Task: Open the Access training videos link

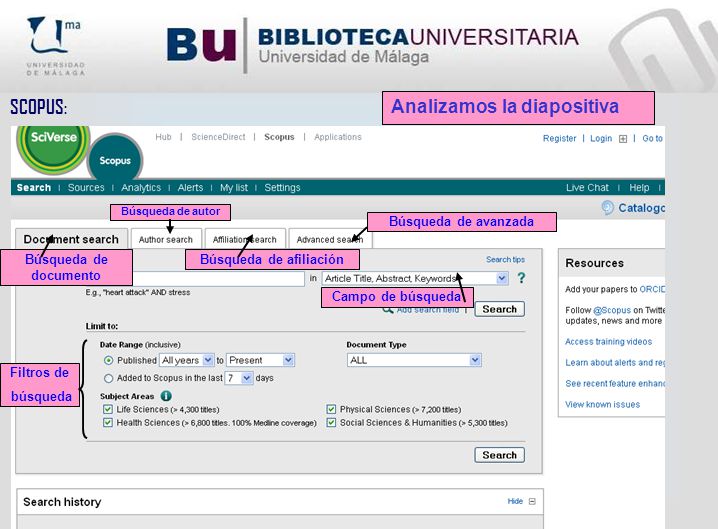Action: pos(608,342)
